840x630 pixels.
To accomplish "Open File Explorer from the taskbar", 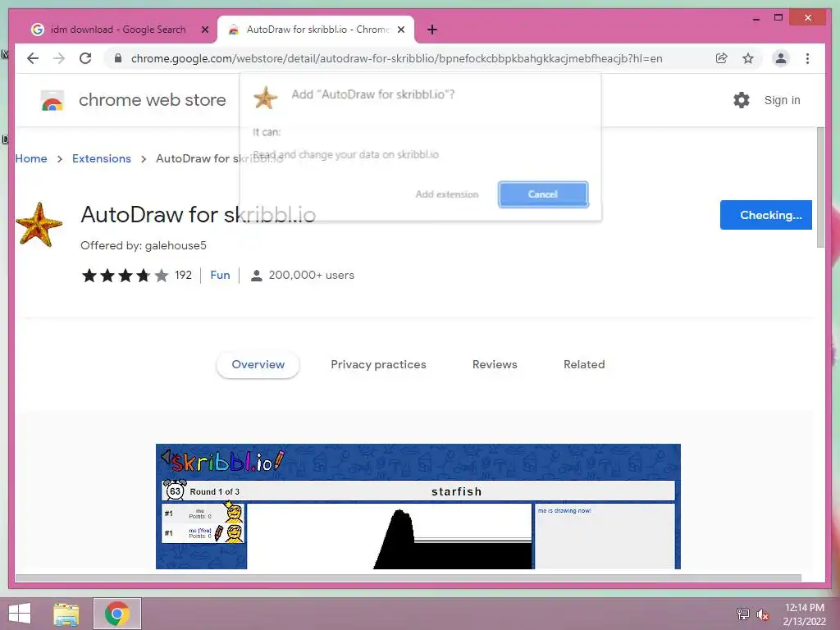I will pos(66,614).
